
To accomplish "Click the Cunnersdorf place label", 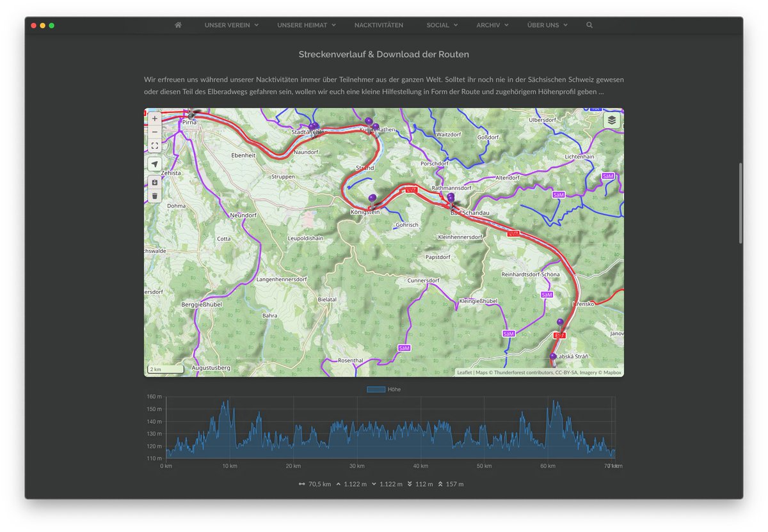I will [424, 280].
